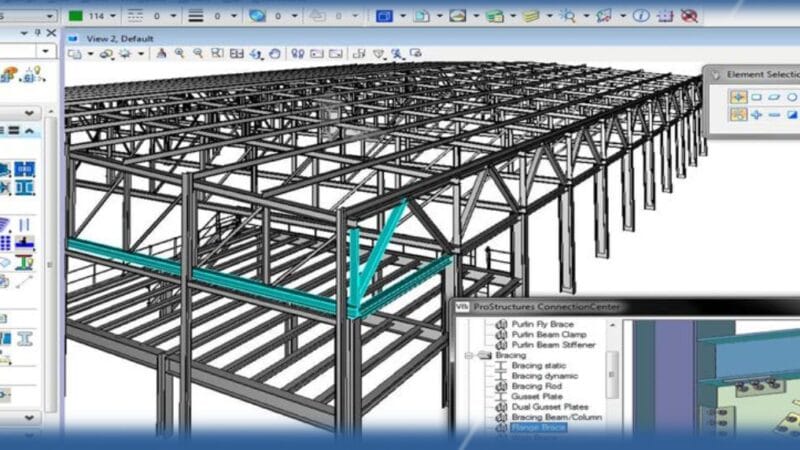The height and width of the screenshot is (450, 800).
Task: Open the dropdown beside yellow layers icon
Action: point(549,16)
